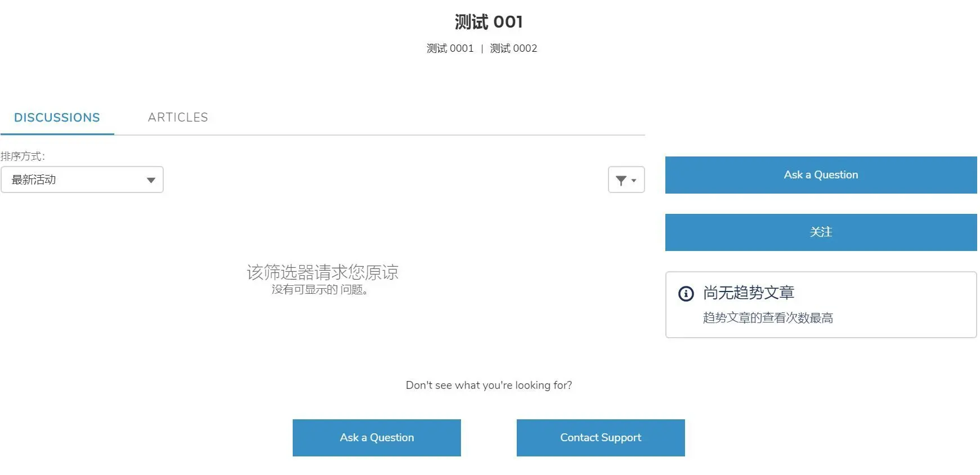Click the 测试 001 page title
This screenshot has height=475, width=980.
[x=489, y=22]
